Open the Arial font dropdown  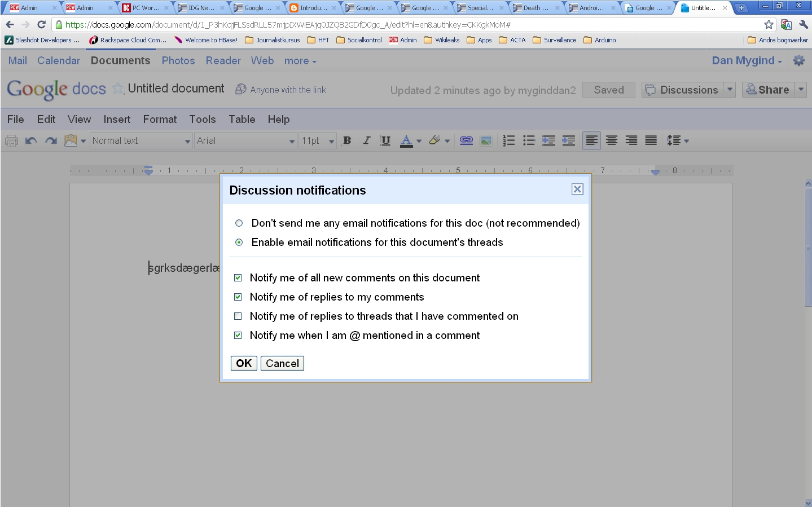pos(245,141)
